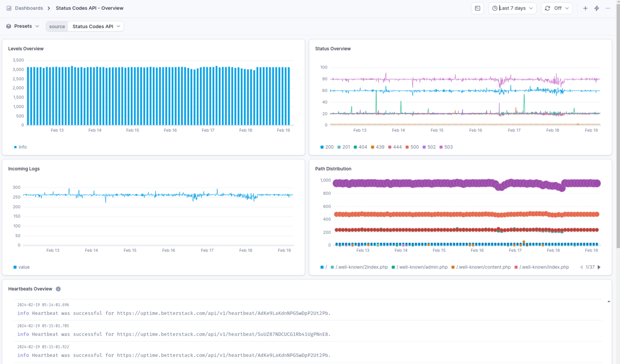The image size is (620, 364).
Task: Toggle the 404 status series in legend
Action: 360,147
